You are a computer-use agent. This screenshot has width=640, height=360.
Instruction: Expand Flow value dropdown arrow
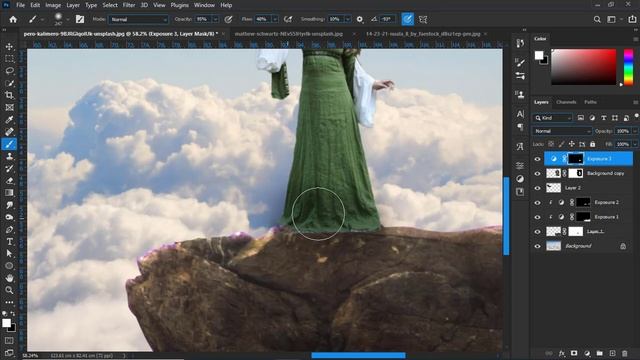(275, 19)
